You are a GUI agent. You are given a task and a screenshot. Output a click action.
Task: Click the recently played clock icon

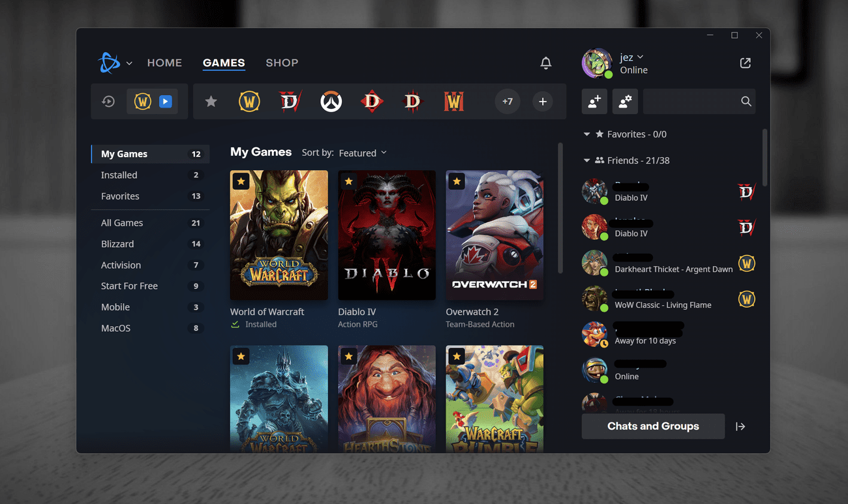[108, 101]
